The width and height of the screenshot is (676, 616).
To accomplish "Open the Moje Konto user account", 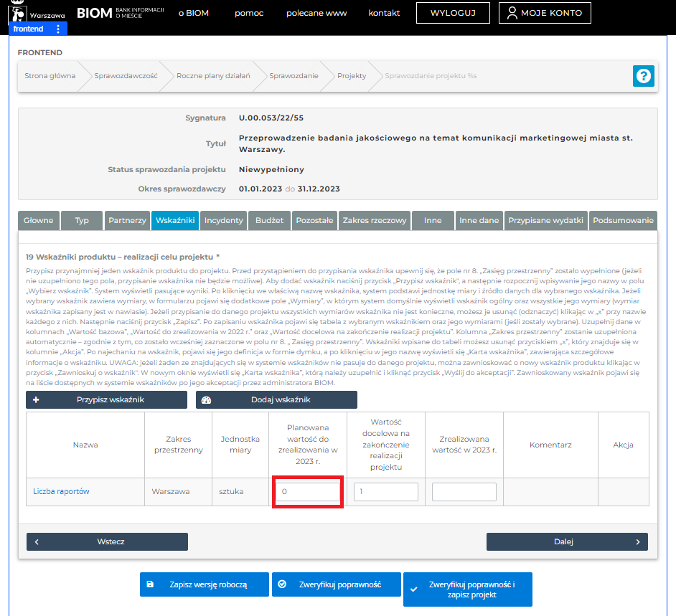I will [545, 13].
